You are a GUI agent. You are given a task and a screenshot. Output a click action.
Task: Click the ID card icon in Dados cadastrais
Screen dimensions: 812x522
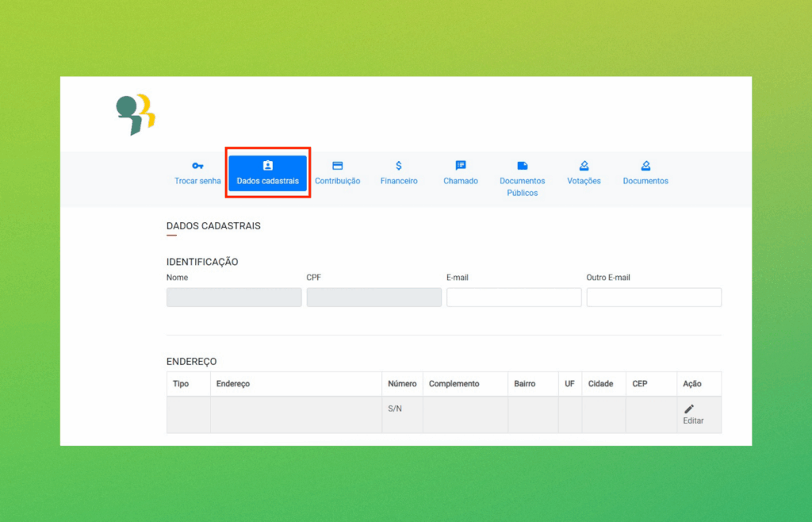(268, 166)
